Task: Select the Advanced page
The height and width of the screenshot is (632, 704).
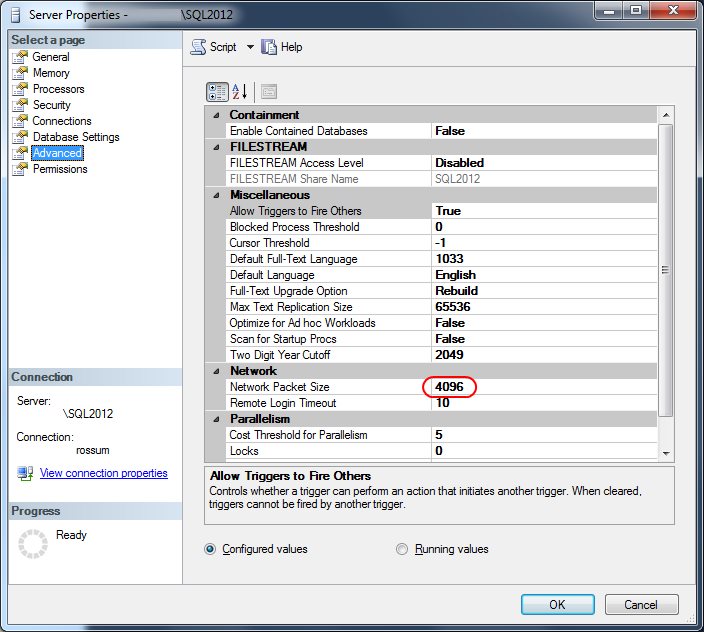Action: 57,153
